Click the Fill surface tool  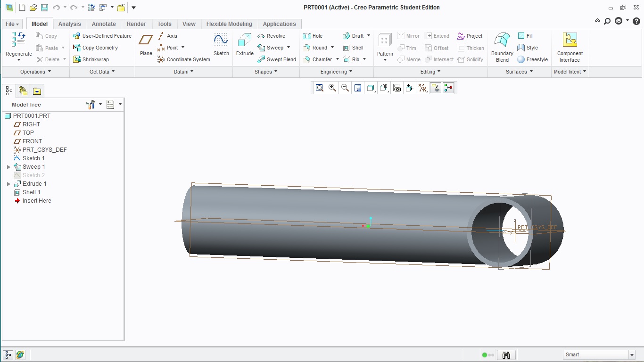pyautogui.click(x=525, y=36)
